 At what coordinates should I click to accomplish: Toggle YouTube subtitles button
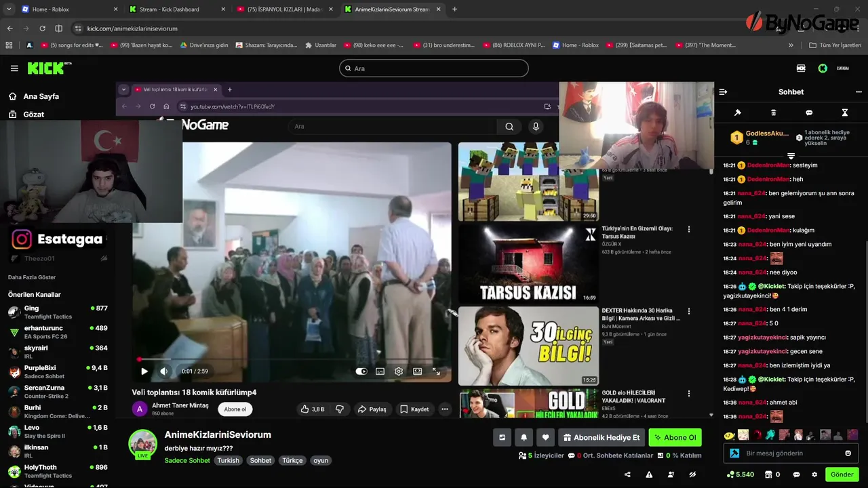click(380, 371)
